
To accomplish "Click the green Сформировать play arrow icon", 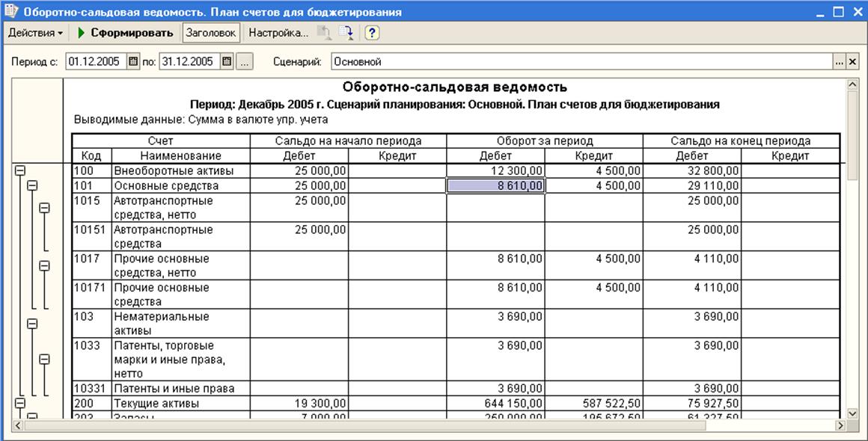I will coord(82,33).
